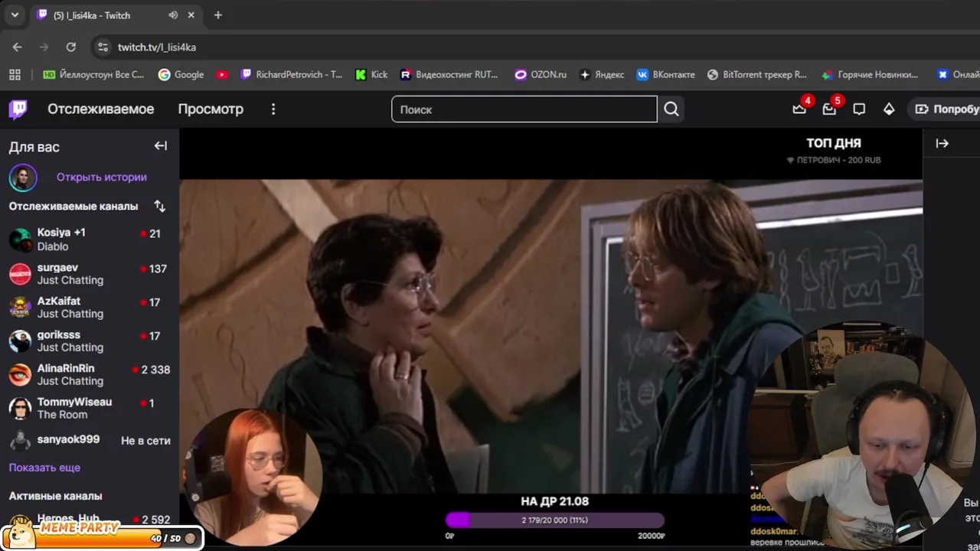Collapse the Для вас sidebar

160,145
